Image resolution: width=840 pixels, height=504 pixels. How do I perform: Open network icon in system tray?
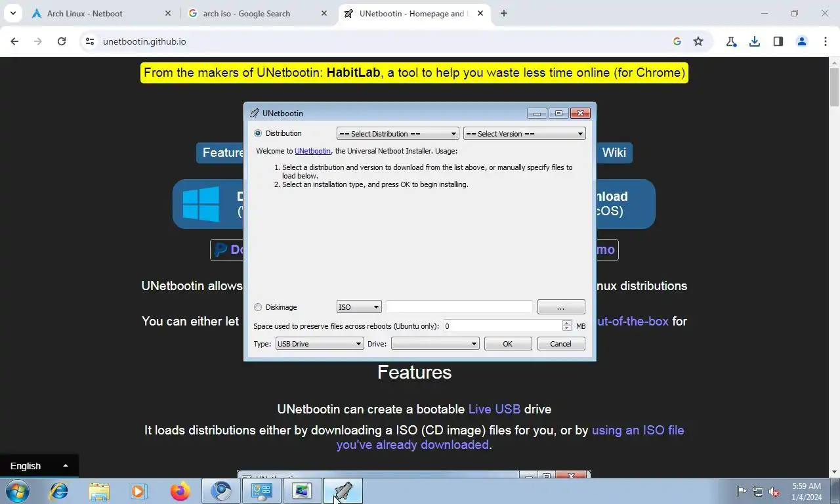(758, 492)
